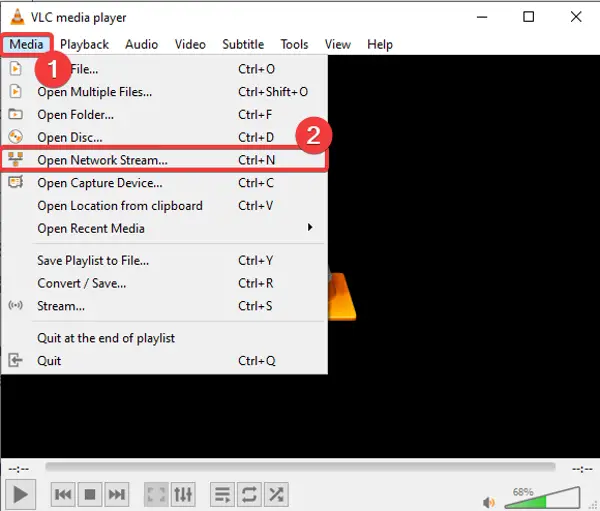Stop playback with the stop button
This screenshot has width=600, height=511.
coord(90,494)
